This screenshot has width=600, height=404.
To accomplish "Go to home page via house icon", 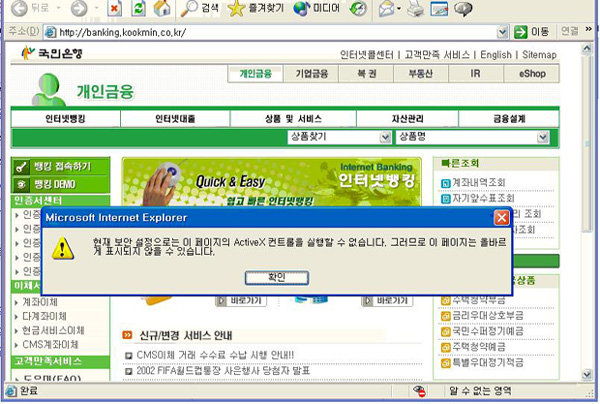I will coord(162,8).
